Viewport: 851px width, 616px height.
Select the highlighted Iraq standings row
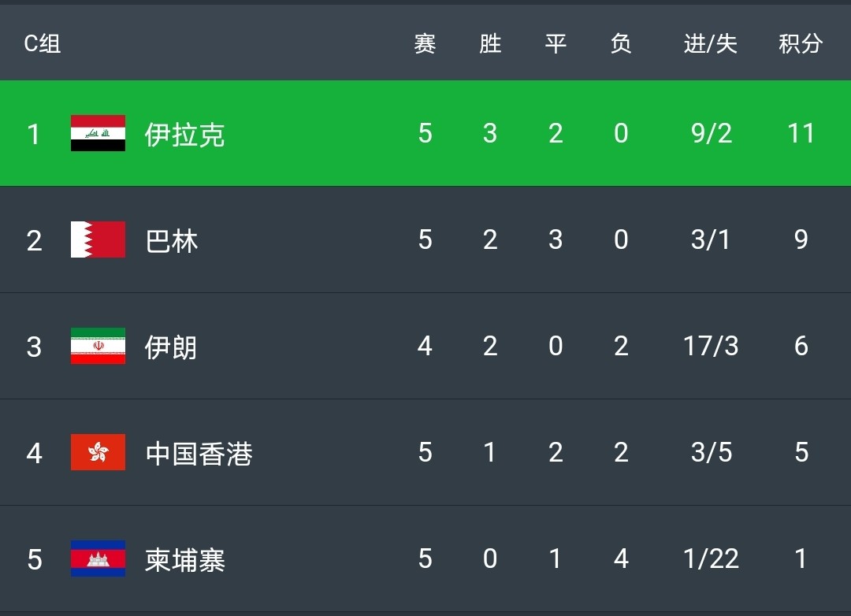pos(425,134)
